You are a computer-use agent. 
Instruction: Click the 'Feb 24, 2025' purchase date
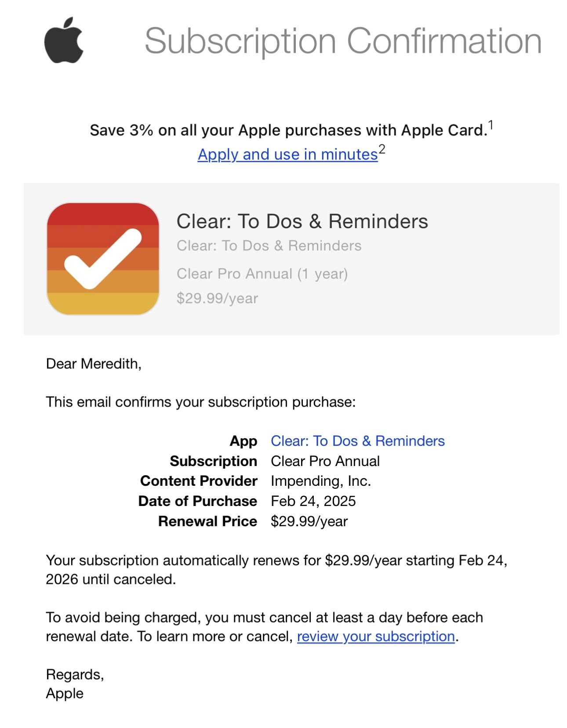tap(313, 501)
